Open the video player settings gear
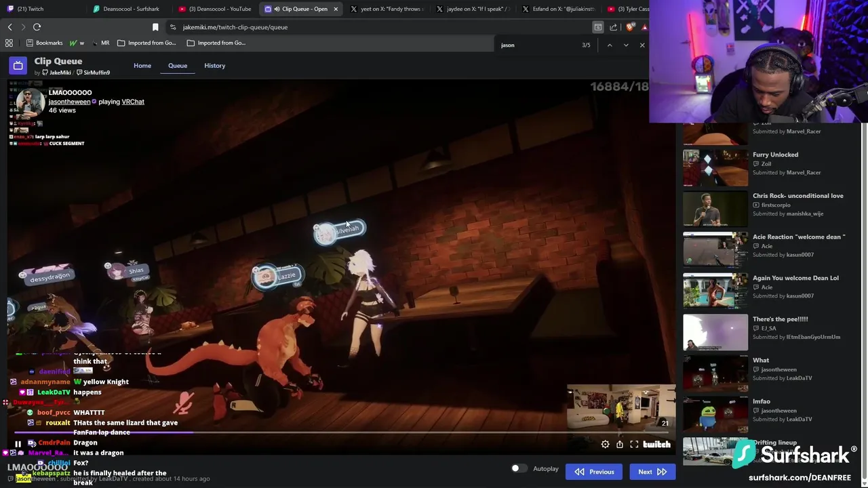The width and height of the screenshot is (868, 488). click(x=605, y=445)
